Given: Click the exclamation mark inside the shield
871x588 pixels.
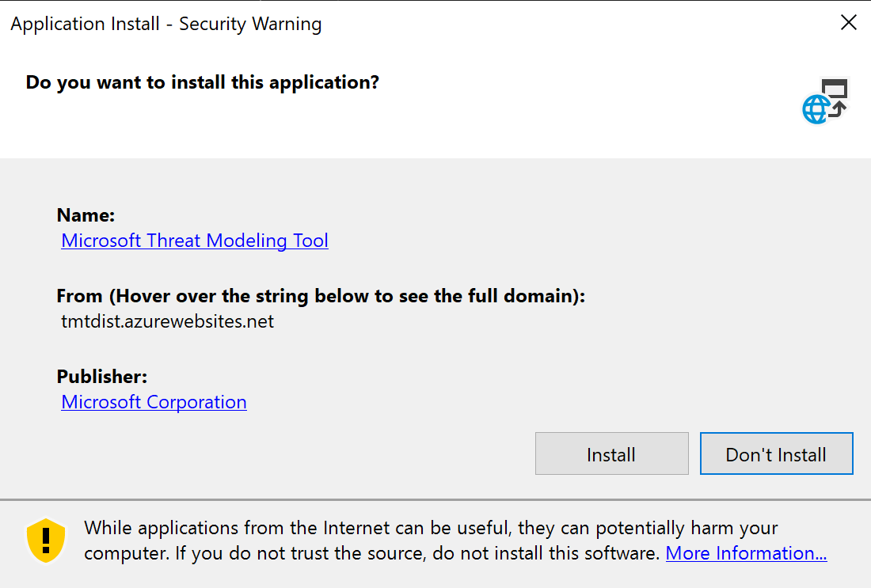Looking at the screenshot, I should [46, 538].
